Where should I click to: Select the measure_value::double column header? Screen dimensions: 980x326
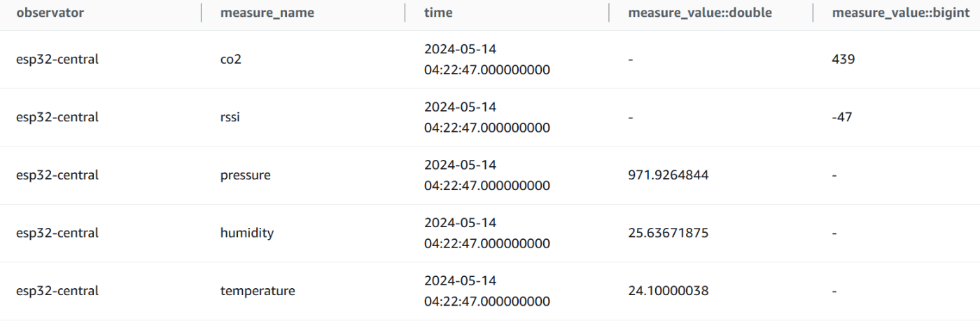click(700, 13)
